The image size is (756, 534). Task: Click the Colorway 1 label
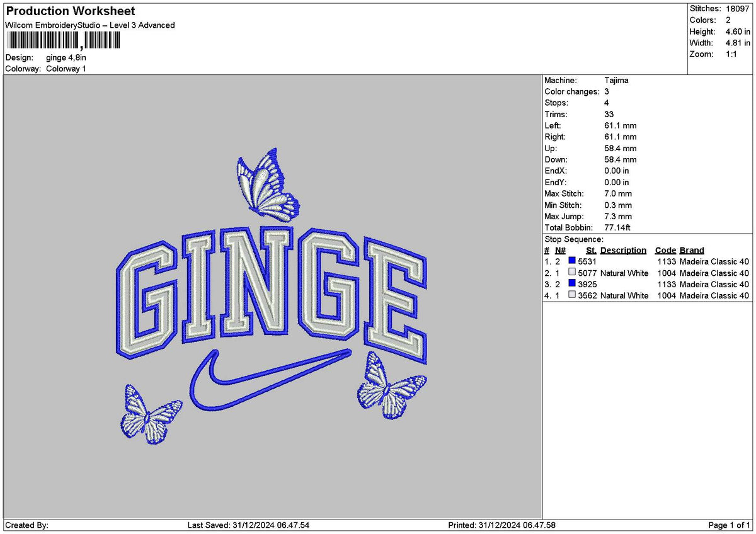click(x=67, y=69)
